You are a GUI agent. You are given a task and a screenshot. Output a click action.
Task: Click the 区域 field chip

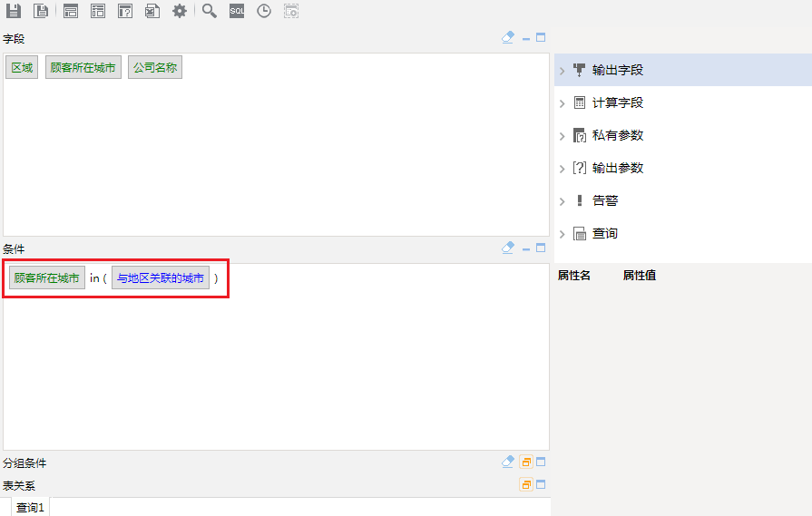pos(22,67)
